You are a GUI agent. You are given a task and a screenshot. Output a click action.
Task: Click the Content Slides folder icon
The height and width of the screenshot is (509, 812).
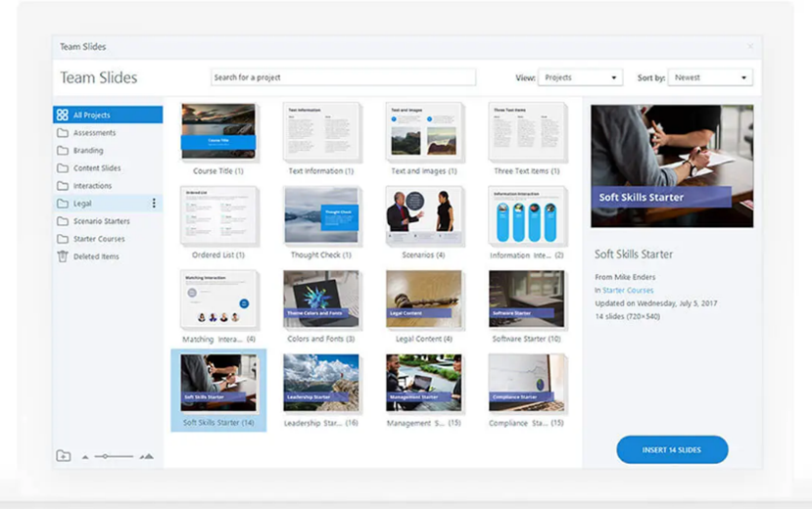coord(63,168)
